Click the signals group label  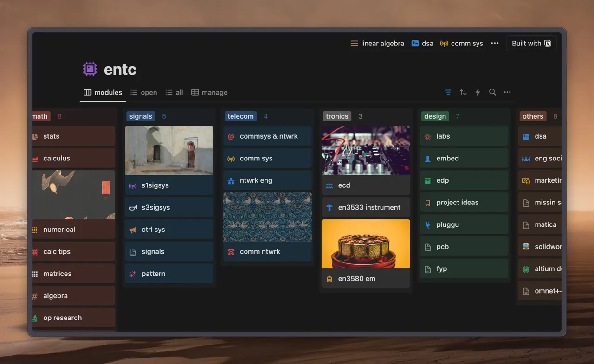pyautogui.click(x=141, y=116)
